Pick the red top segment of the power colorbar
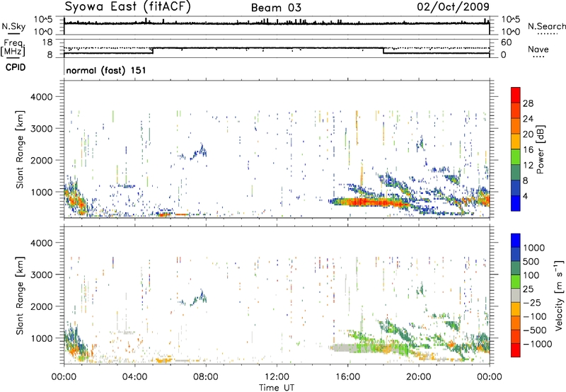Image resolution: width=566 pixels, height=392 pixels. pyautogui.click(x=516, y=96)
